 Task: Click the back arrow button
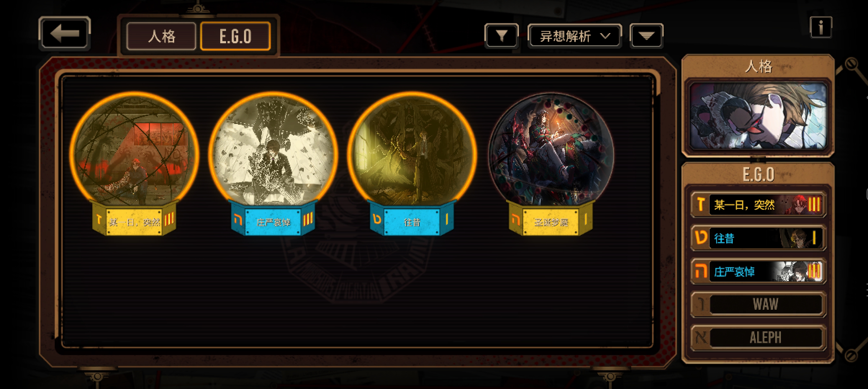pyautogui.click(x=64, y=34)
